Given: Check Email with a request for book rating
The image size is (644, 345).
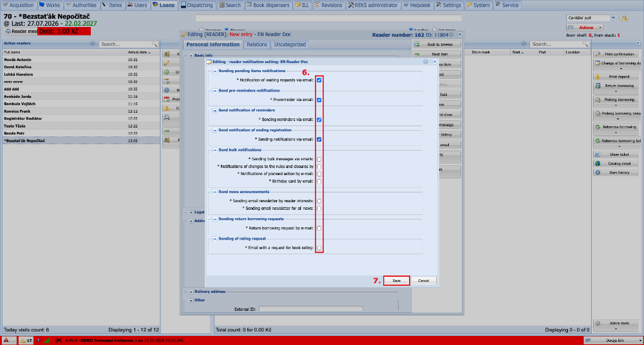Looking at the screenshot, I should pos(319,248).
